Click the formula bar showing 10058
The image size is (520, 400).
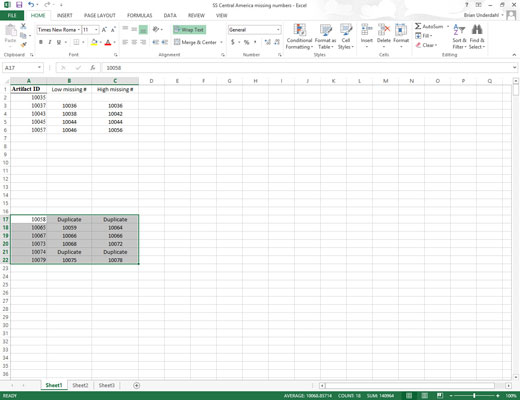(307, 68)
